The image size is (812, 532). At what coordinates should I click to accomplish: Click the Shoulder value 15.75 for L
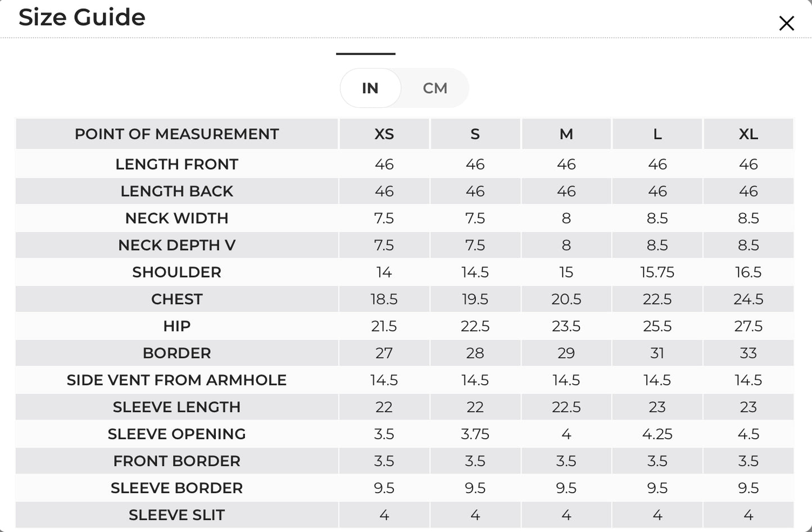coord(657,272)
